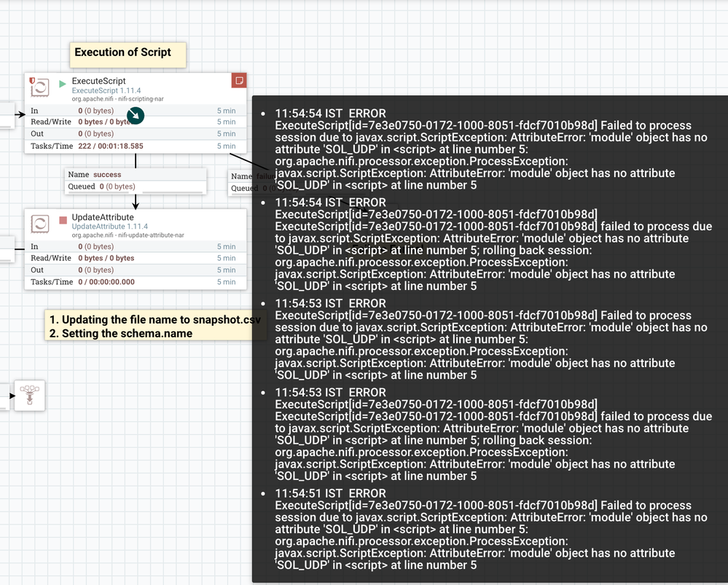This screenshot has width=728, height=585.
Task: Click 'org.apache.nifi - nifi-scripting-nar' bundle text
Action: [117, 99]
